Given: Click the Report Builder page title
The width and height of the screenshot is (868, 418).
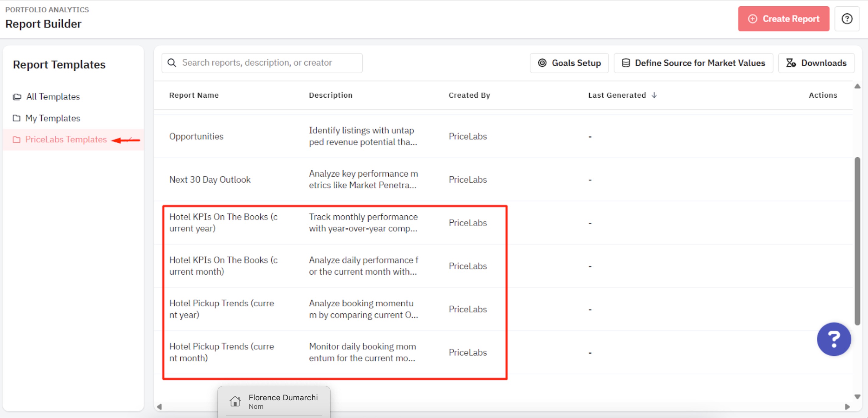Looking at the screenshot, I should (x=43, y=24).
